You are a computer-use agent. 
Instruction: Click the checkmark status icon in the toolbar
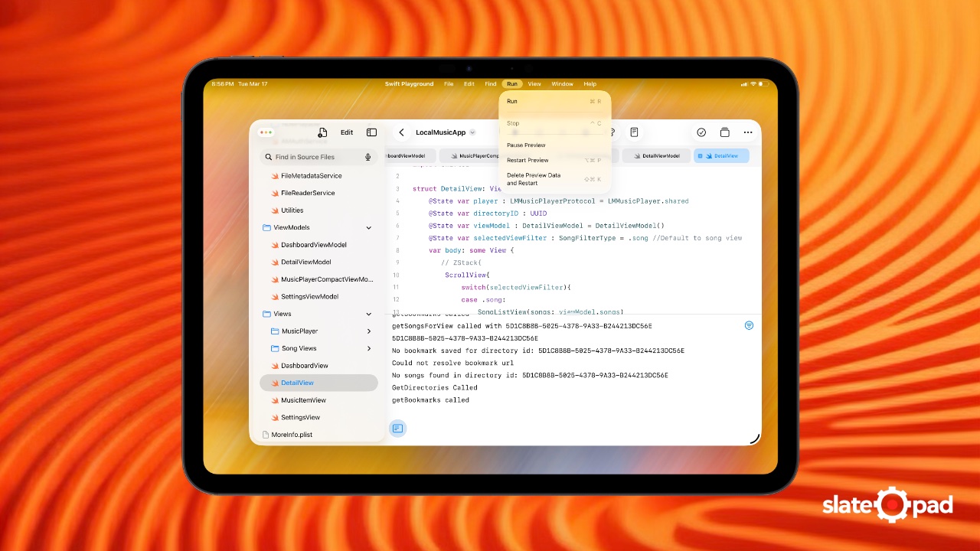[701, 132]
